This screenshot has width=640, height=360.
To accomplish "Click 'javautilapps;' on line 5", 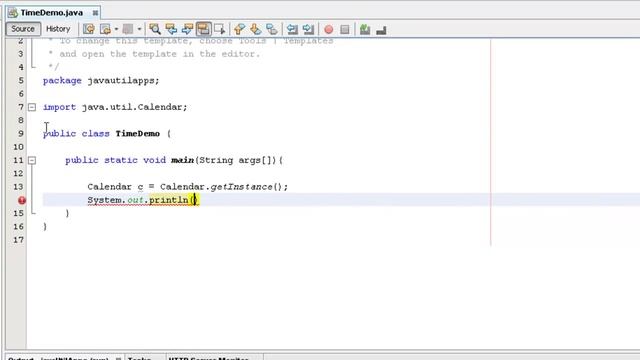I will point(123,80).
